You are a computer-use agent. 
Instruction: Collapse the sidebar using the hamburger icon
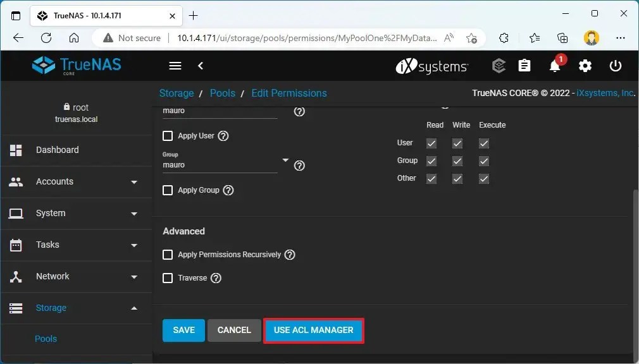pos(175,66)
